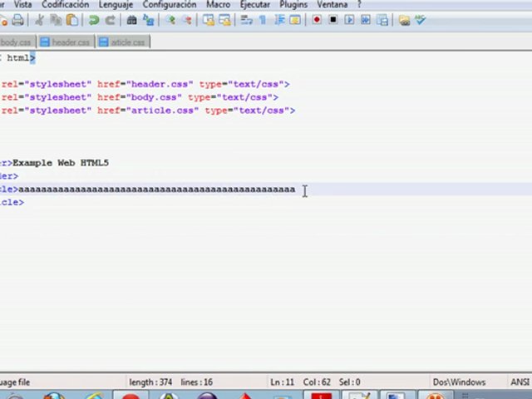Click the "Col : 62" status entry
Image resolution: width=532 pixels, height=399 pixels.
click(317, 382)
